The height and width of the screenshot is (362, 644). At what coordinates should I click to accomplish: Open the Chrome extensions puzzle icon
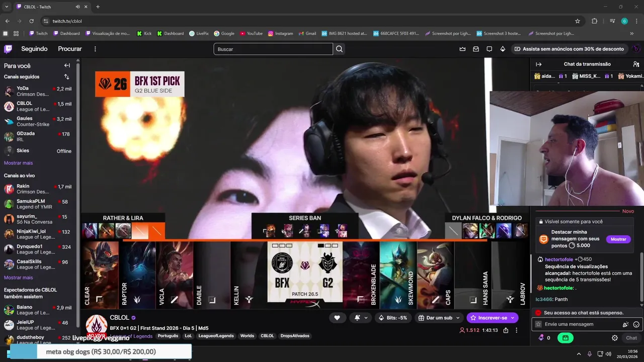594,21
